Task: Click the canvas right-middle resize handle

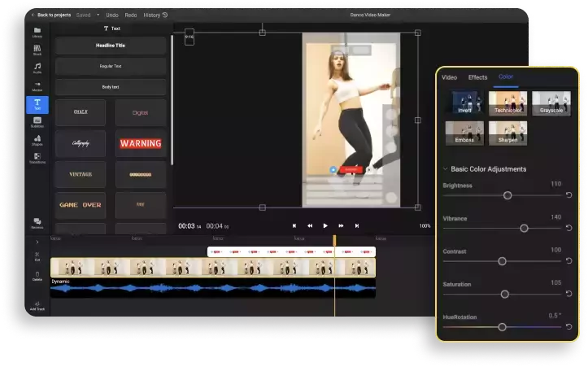Action: point(418,120)
